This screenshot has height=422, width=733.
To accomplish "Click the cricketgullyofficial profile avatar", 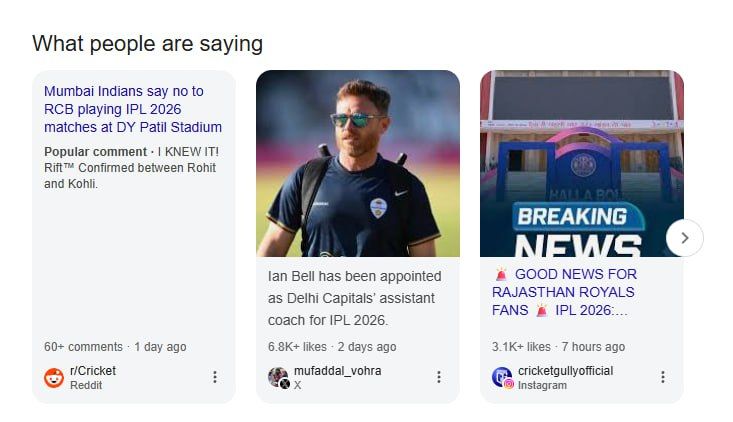I will tap(501, 377).
